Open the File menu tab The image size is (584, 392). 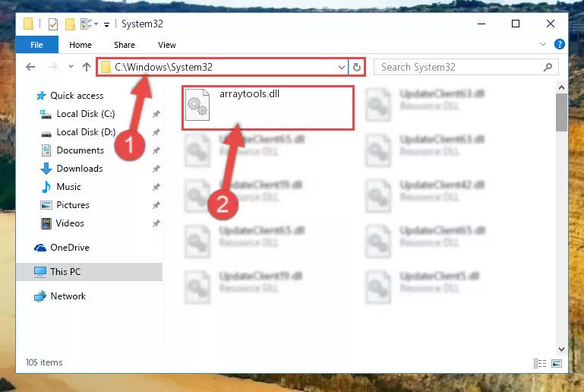point(37,45)
